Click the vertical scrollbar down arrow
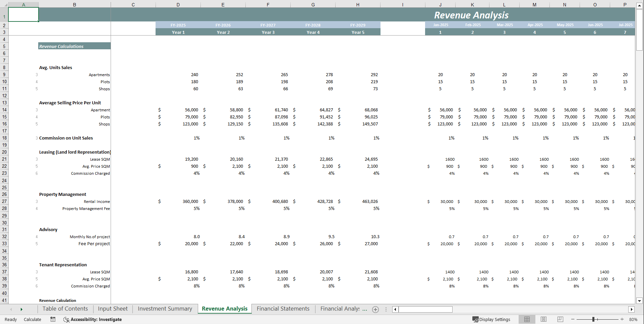 tap(640, 301)
